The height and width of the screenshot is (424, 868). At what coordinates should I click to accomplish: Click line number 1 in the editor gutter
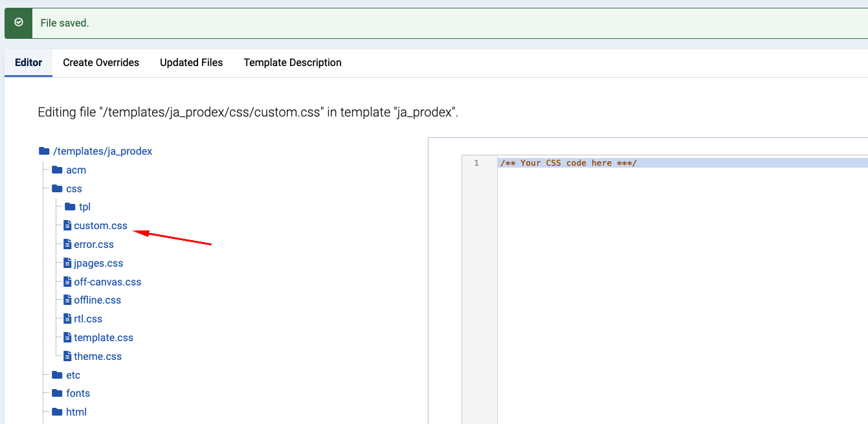(476, 163)
